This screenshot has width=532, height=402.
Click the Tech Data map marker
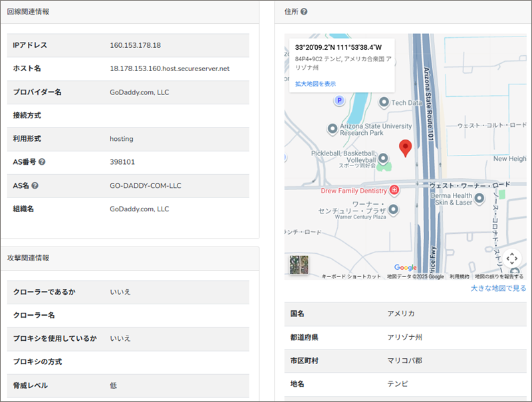click(384, 102)
